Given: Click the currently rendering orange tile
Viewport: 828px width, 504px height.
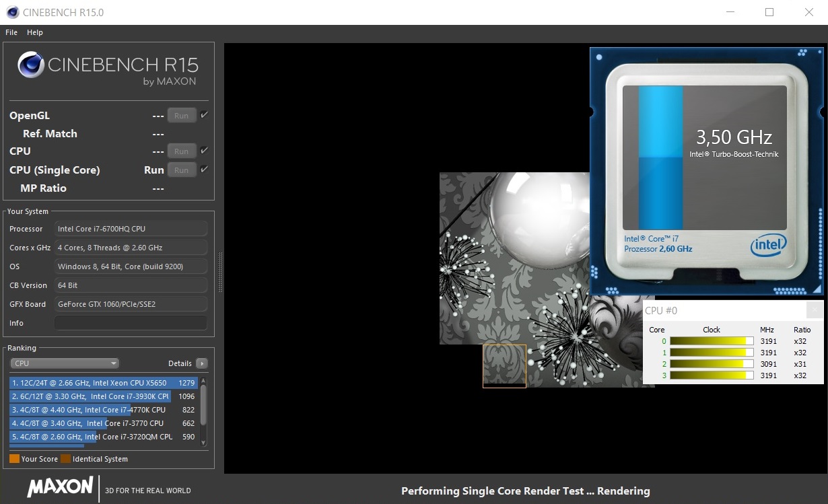Looking at the screenshot, I should click(504, 366).
